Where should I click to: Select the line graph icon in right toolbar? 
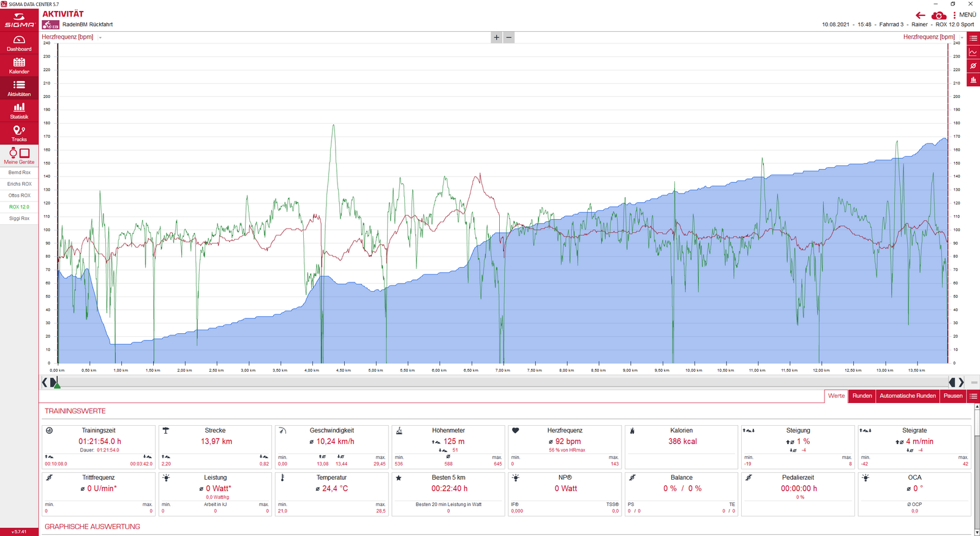[x=973, y=52]
